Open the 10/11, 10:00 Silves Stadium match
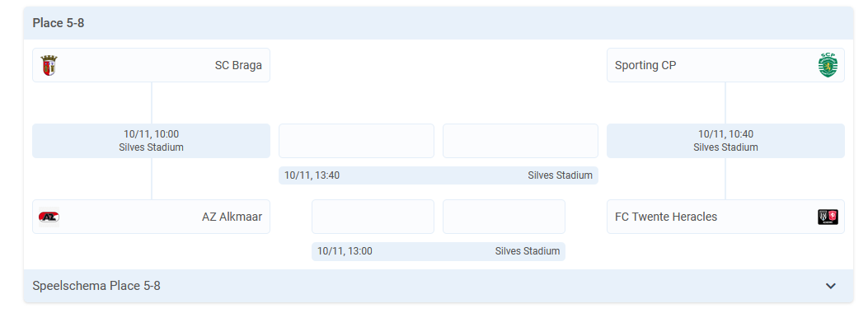 coord(151,141)
